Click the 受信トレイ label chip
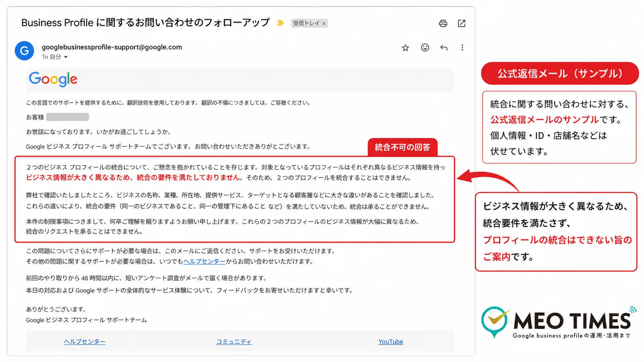Viewport: 644px width, 362px height. click(306, 23)
